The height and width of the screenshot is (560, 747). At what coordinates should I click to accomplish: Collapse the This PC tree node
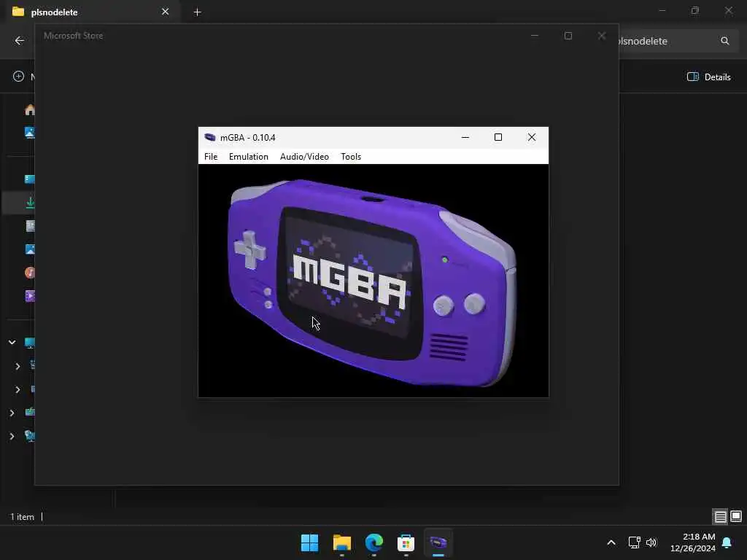pos(12,343)
